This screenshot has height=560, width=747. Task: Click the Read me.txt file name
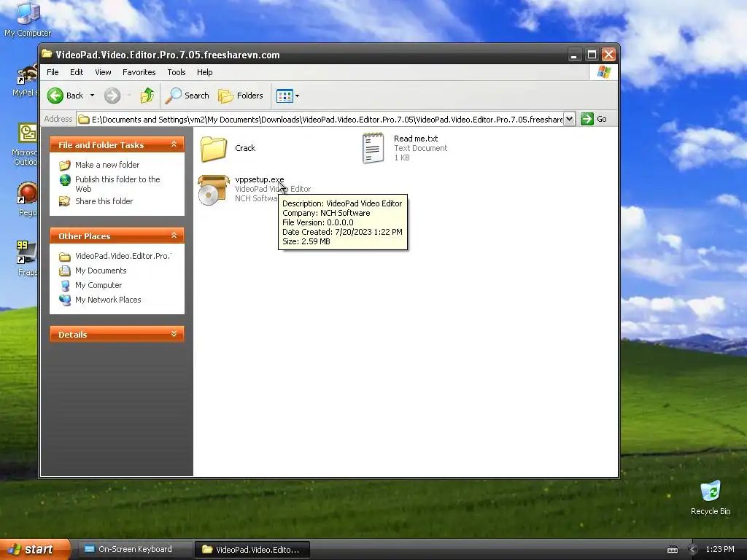click(415, 139)
